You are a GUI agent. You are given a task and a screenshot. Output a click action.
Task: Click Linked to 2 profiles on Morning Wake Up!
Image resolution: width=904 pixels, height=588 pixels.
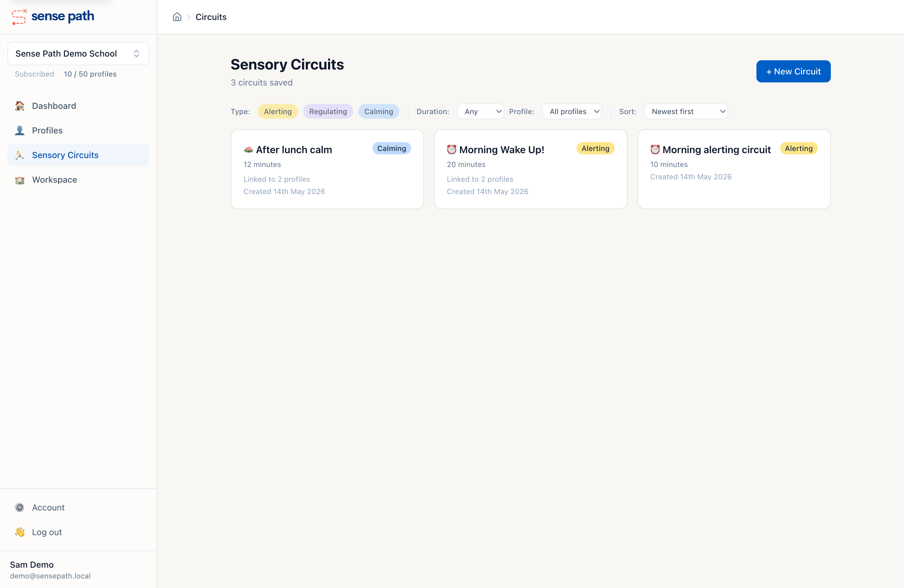pyautogui.click(x=480, y=179)
